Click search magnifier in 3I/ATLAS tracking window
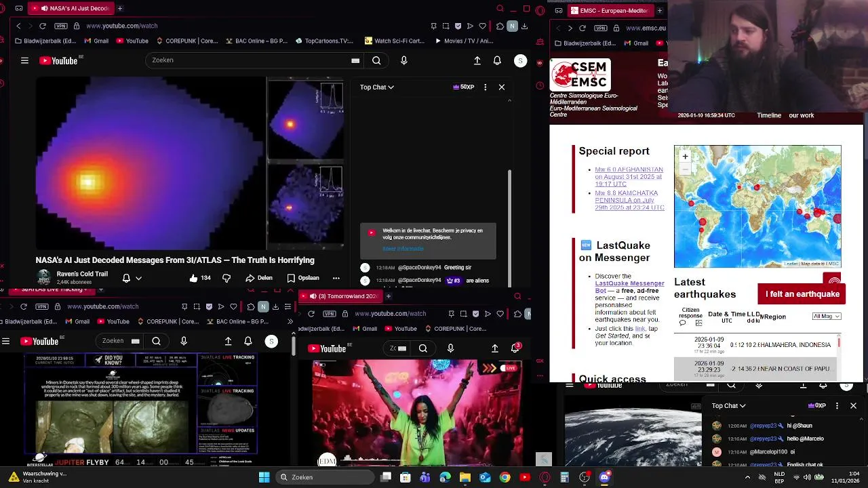 coord(156,341)
